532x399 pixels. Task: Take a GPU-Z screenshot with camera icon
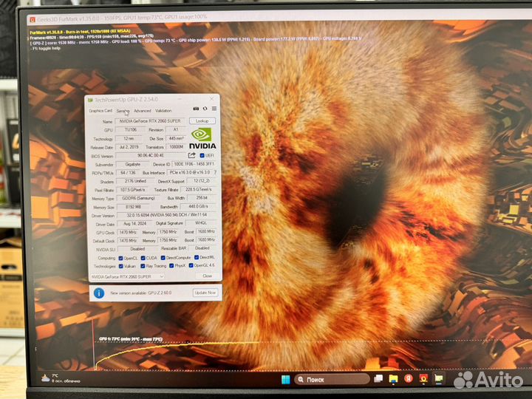point(196,109)
